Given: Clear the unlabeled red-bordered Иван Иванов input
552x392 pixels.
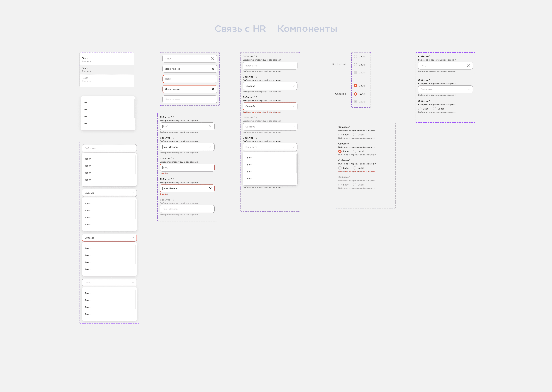Looking at the screenshot, I should 213,89.
